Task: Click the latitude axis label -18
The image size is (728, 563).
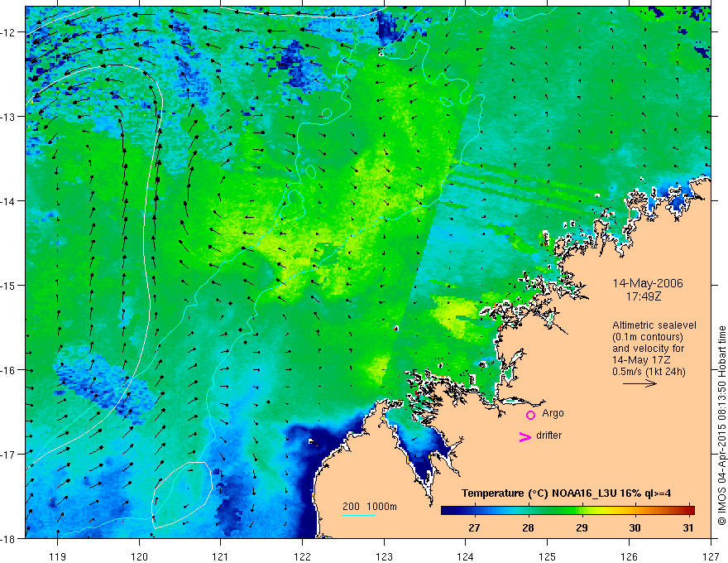Action: click(8, 538)
